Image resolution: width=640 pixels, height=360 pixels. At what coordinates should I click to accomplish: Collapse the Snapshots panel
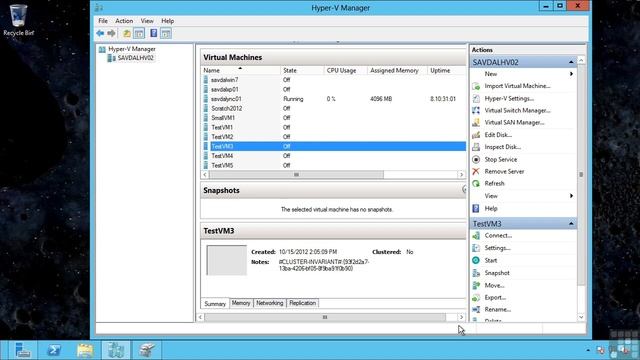pos(464,189)
